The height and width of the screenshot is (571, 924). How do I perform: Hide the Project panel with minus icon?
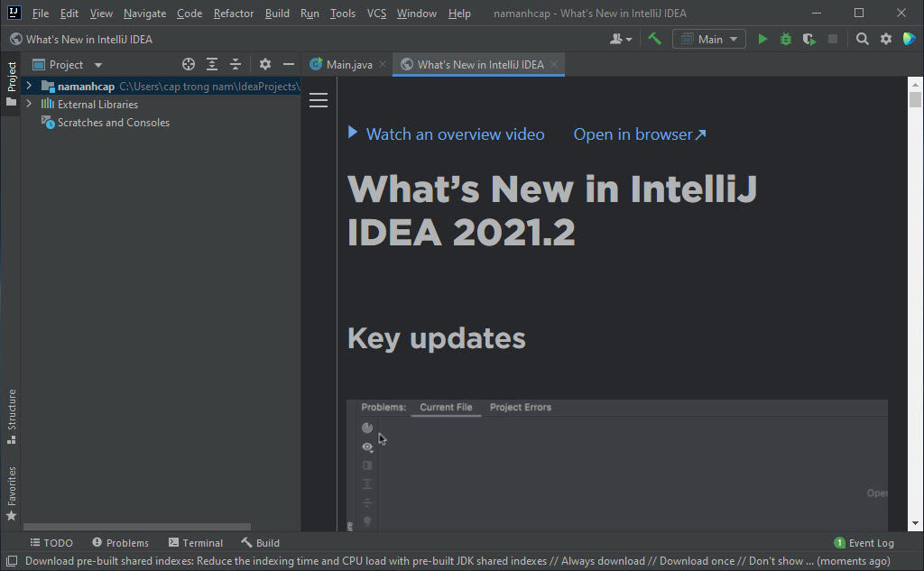point(288,64)
